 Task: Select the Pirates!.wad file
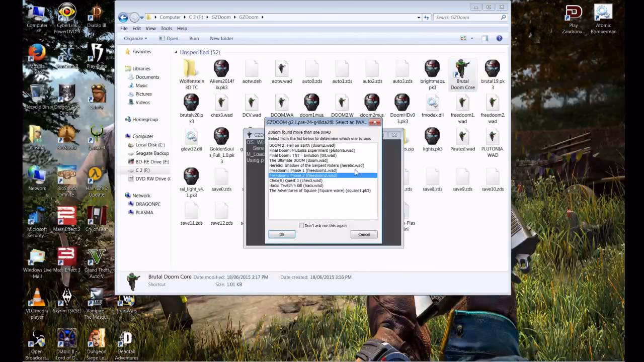tap(462, 139)
